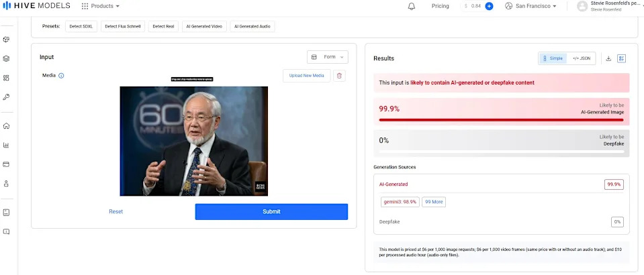
Task: Switch results to JSON view
Action: tap(581, 58)
